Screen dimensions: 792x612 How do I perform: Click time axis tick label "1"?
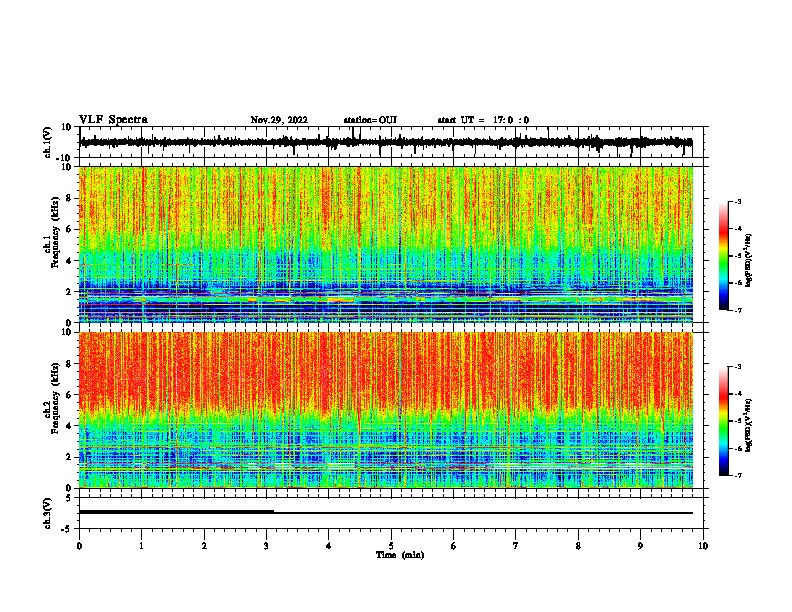point(142,546)
